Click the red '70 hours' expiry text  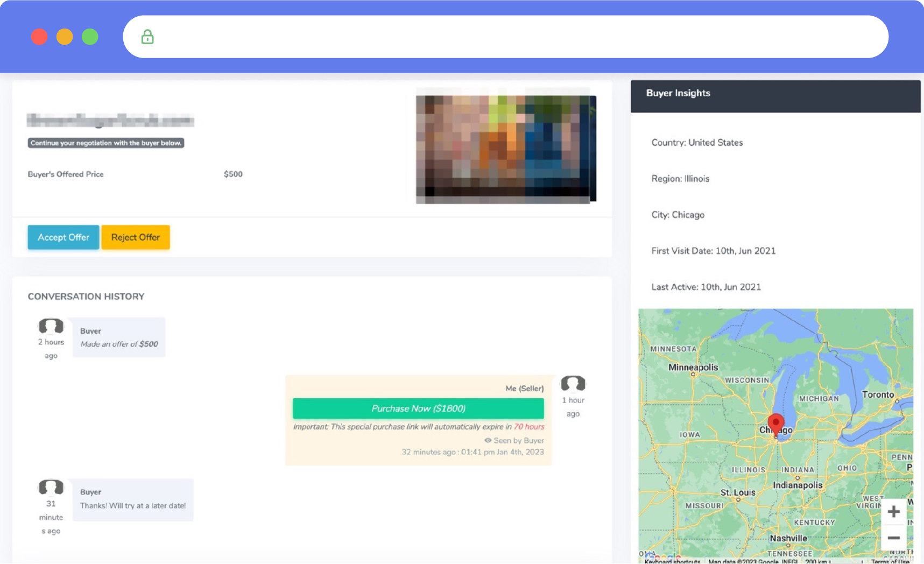click(x=528, y=427)
